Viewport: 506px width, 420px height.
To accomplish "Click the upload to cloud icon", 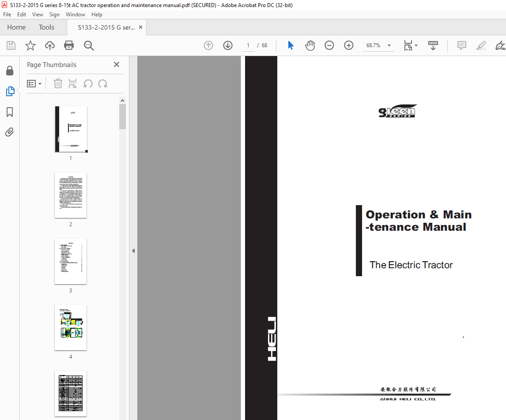I will 50,45.
